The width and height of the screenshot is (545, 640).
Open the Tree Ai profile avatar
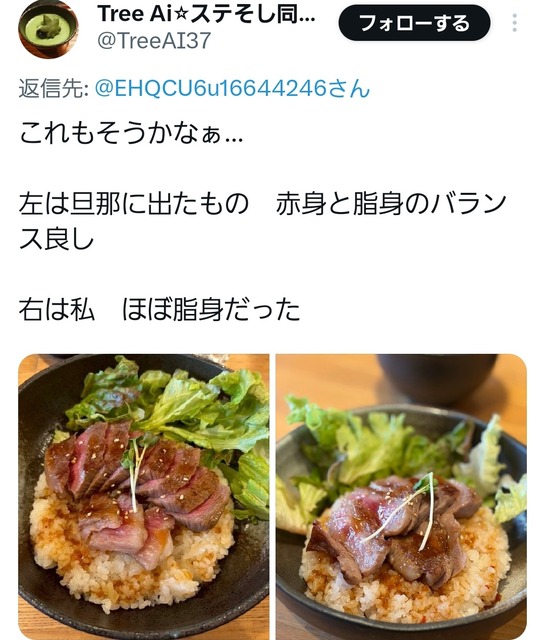pos(48,29)
